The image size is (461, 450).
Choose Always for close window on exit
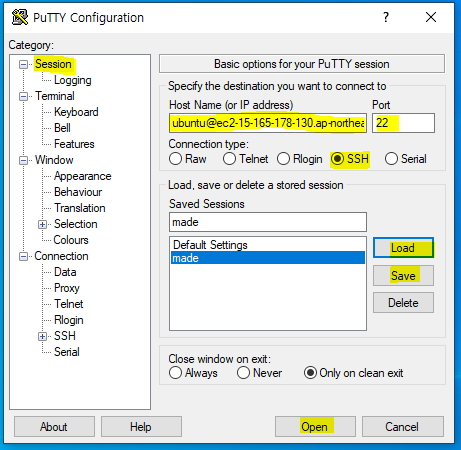pos(193,373)
